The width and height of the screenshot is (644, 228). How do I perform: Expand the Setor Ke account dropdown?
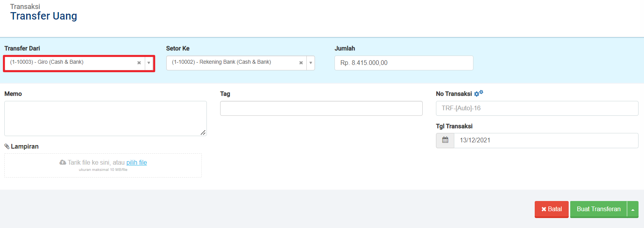(311, 63)
